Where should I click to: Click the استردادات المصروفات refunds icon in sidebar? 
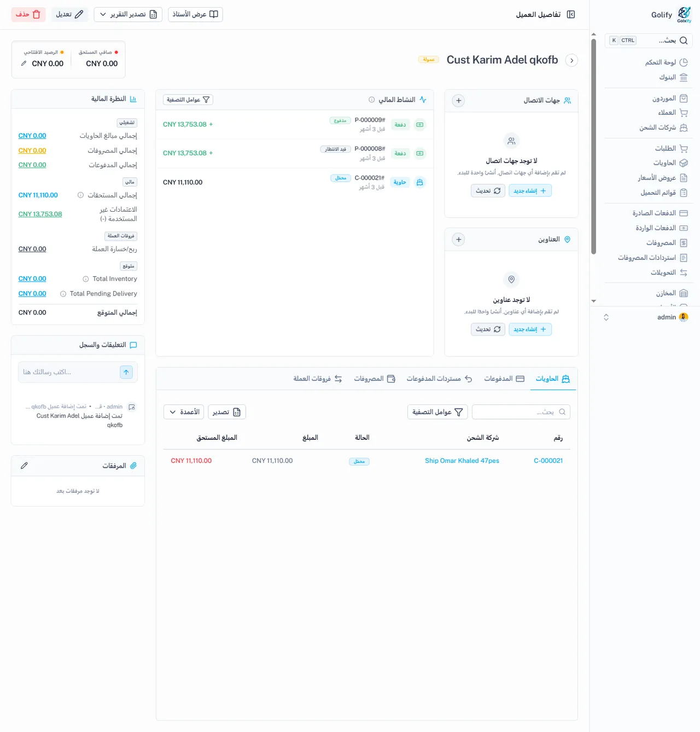point(684,258)
